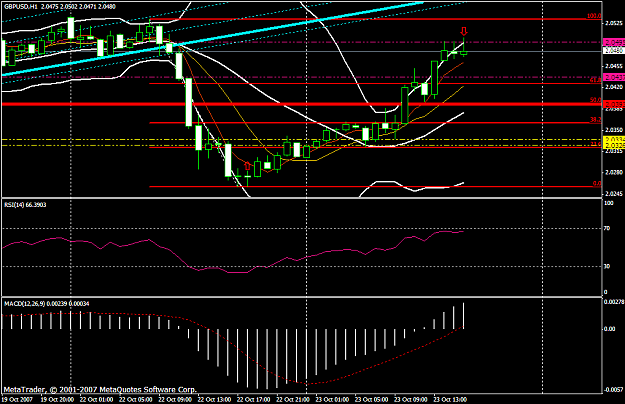Click the 19 Oct 2007 time label
Screen dimensions: 625x404
[x=17, y=399]
